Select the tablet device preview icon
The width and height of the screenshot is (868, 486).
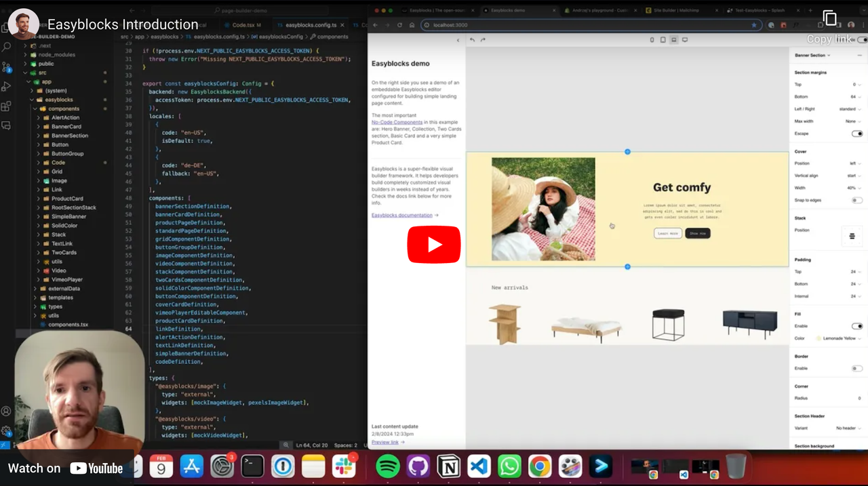pyautogui.click(x=663, y=40)
